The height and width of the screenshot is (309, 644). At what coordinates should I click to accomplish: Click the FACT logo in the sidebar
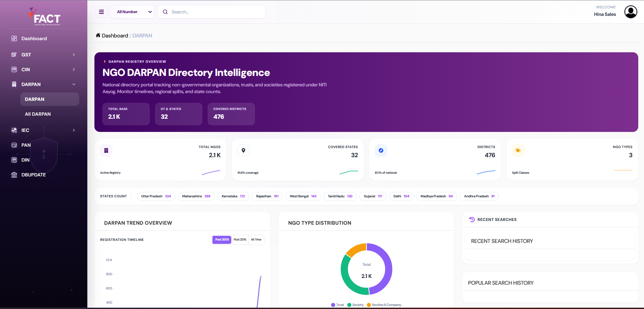44,17
